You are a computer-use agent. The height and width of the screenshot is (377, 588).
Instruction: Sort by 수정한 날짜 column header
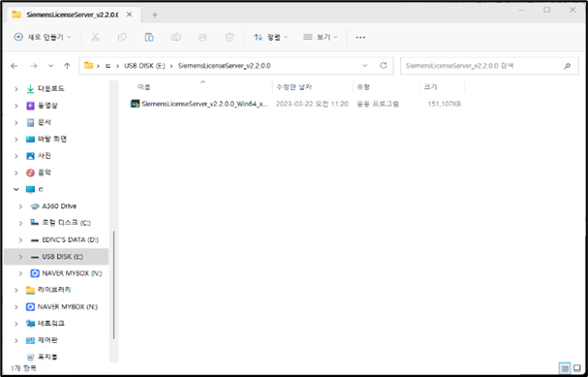pos(294,87)
